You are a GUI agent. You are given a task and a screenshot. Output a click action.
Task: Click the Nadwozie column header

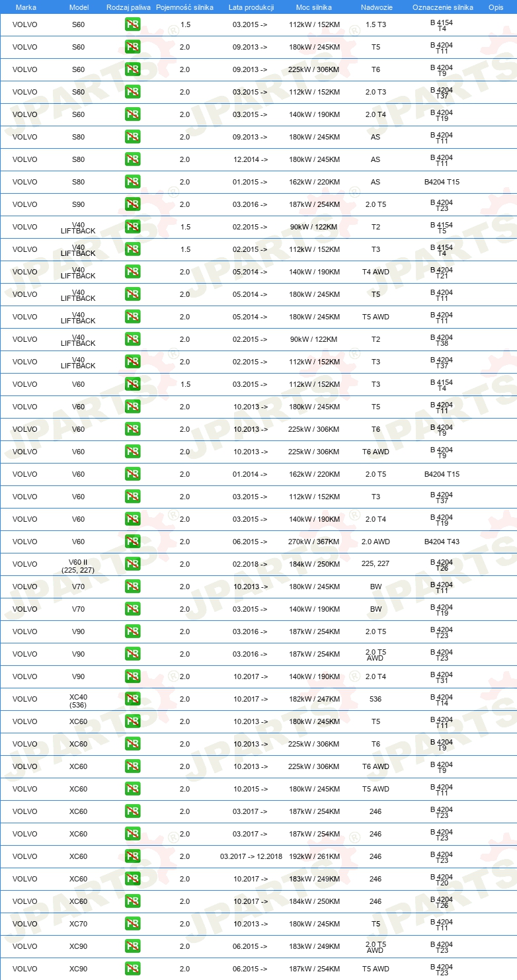(x=376, y=7)
